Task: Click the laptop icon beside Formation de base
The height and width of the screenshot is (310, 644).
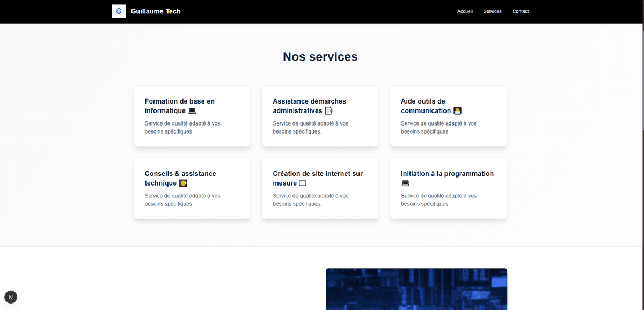Action: tap(193, 110)
